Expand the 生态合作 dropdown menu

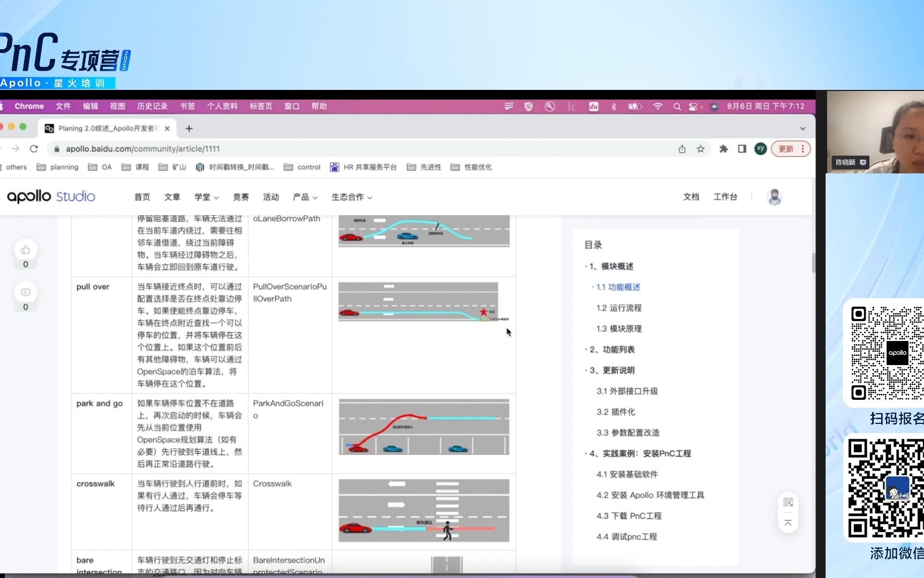[352, 197]
